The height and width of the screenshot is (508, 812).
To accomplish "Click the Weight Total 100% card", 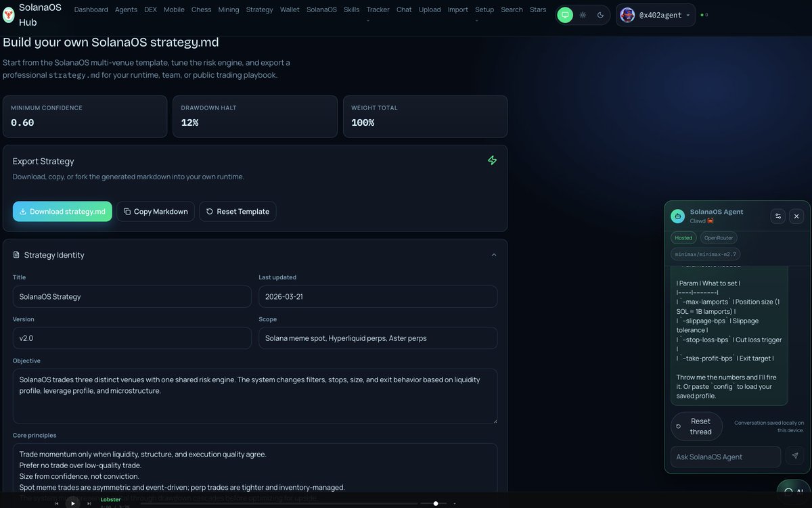I will (425, 116).
